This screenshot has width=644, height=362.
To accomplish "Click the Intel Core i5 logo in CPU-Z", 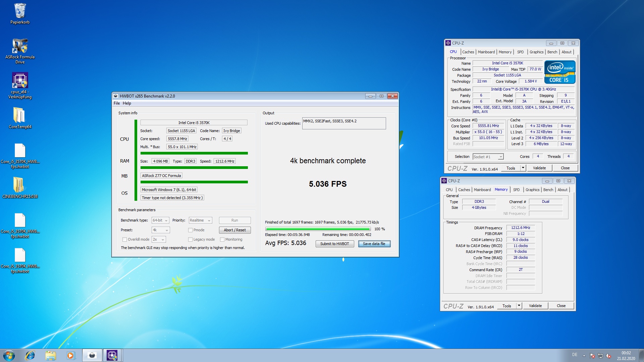I will (560, 72).
